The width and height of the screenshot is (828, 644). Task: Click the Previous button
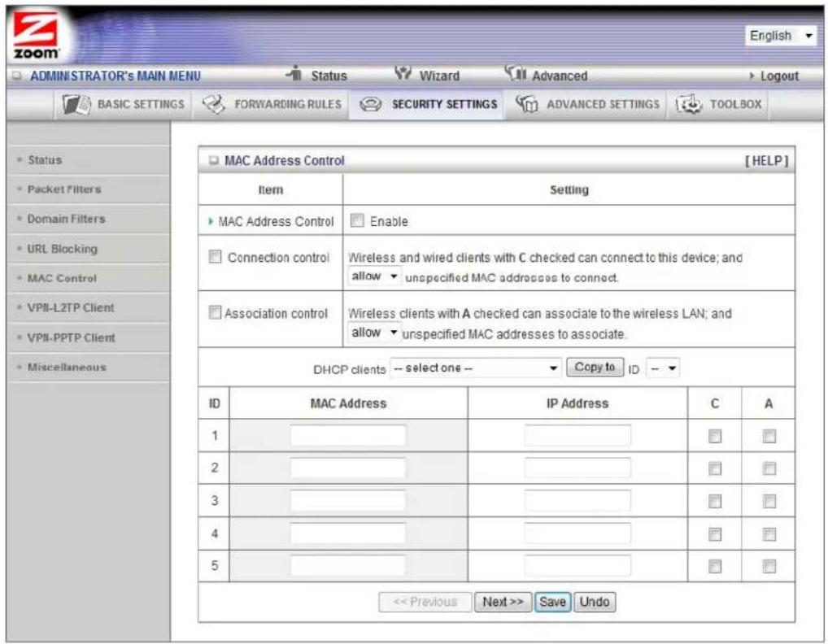click(x=425, y=602)
